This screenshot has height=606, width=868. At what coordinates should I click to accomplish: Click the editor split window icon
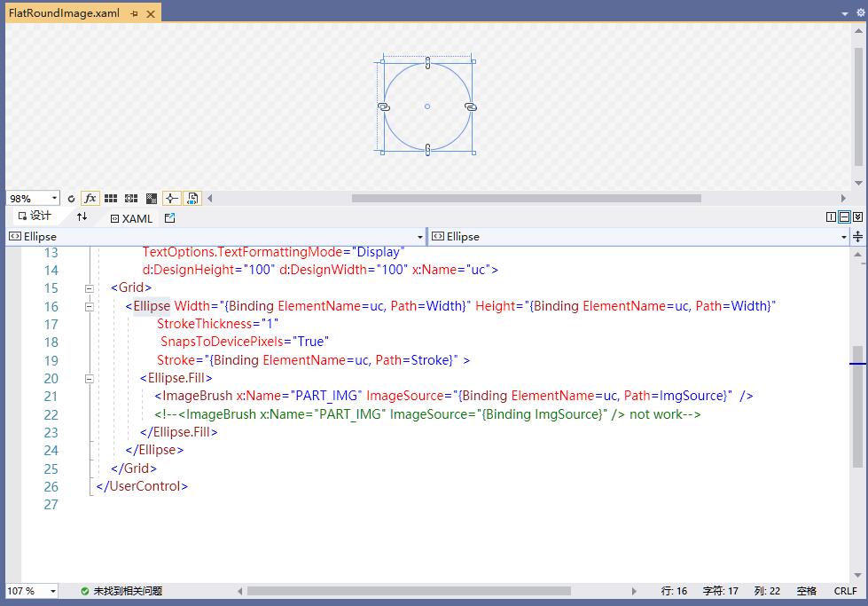(x=857, y=237)
